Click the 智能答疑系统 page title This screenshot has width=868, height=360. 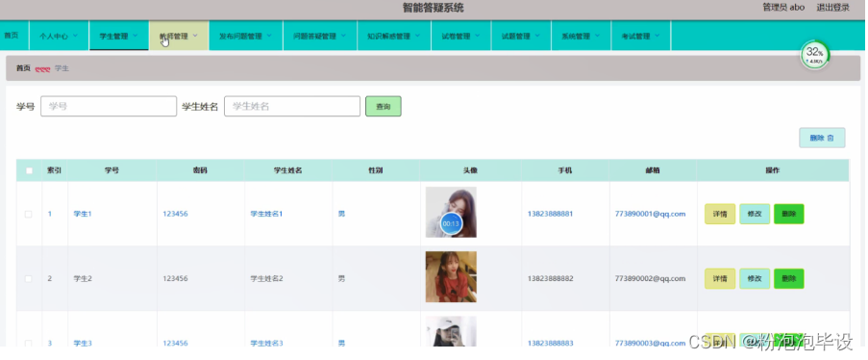433,8
